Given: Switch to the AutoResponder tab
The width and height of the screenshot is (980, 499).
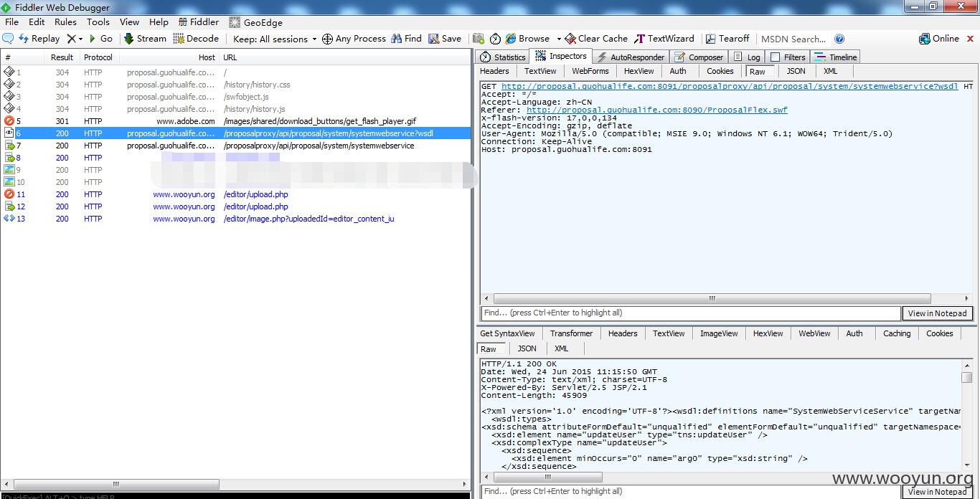Looking at the screenshot, I should coord(631,57).
